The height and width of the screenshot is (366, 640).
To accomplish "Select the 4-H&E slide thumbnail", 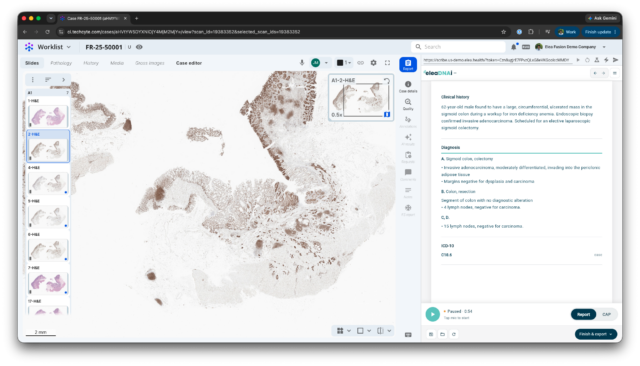I will (48, 183).
